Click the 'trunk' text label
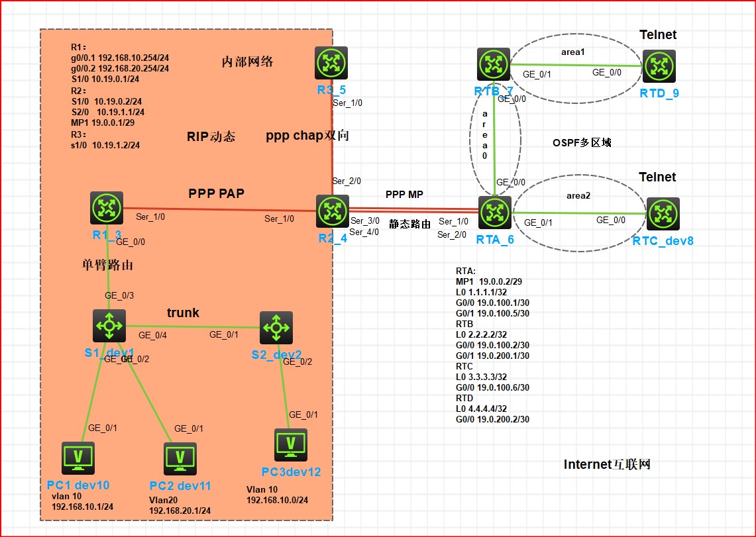Image resolution: width=756 pixels, height=537 pixels. [183, 313]
